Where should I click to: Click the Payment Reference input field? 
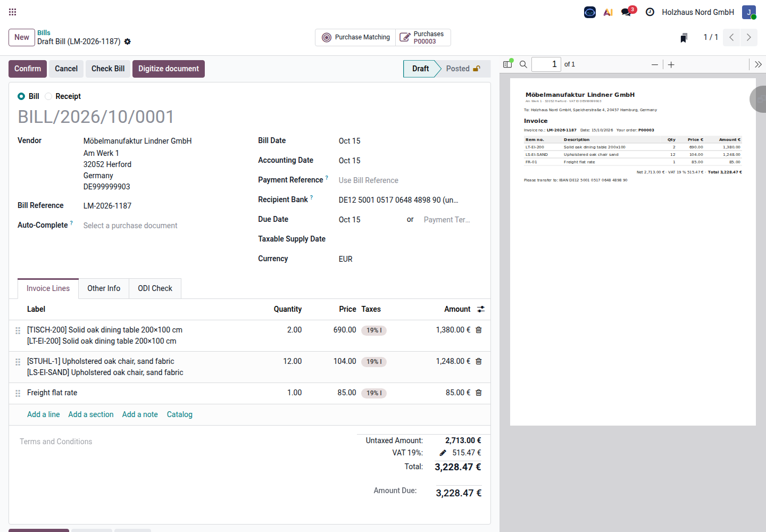(405, 180)
